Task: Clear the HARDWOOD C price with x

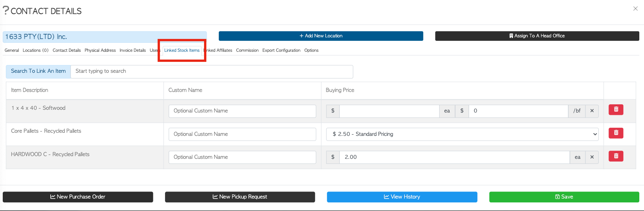Action: [x=592, y=157]
